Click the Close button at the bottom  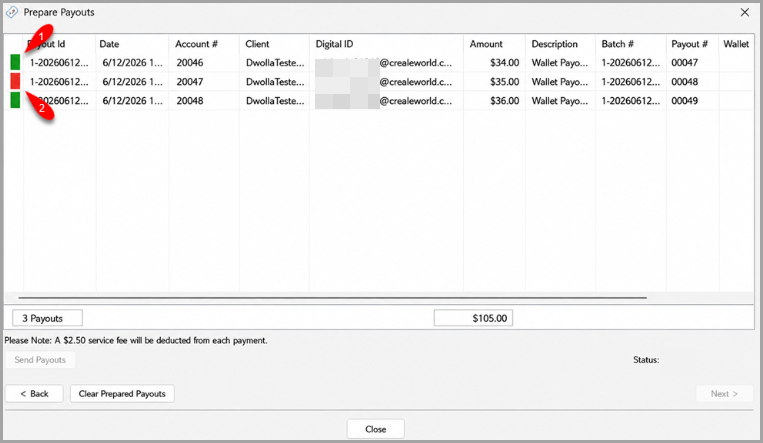click(x=376, y=429)
